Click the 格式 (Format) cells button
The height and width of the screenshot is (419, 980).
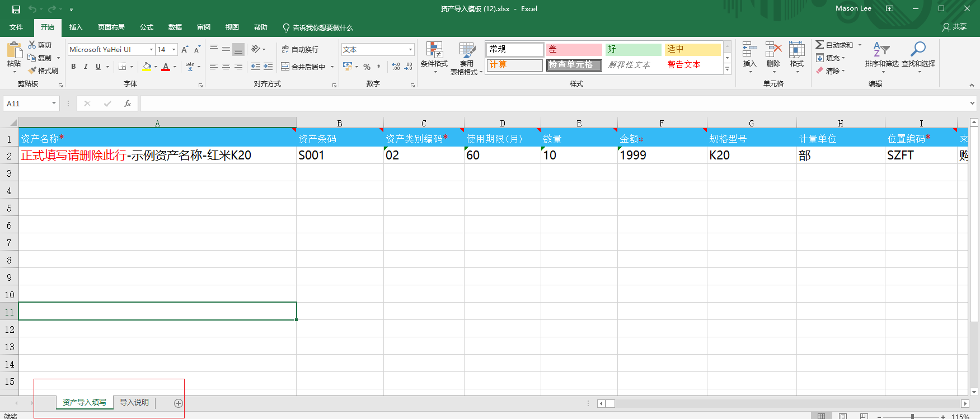[x=797, y=57]
